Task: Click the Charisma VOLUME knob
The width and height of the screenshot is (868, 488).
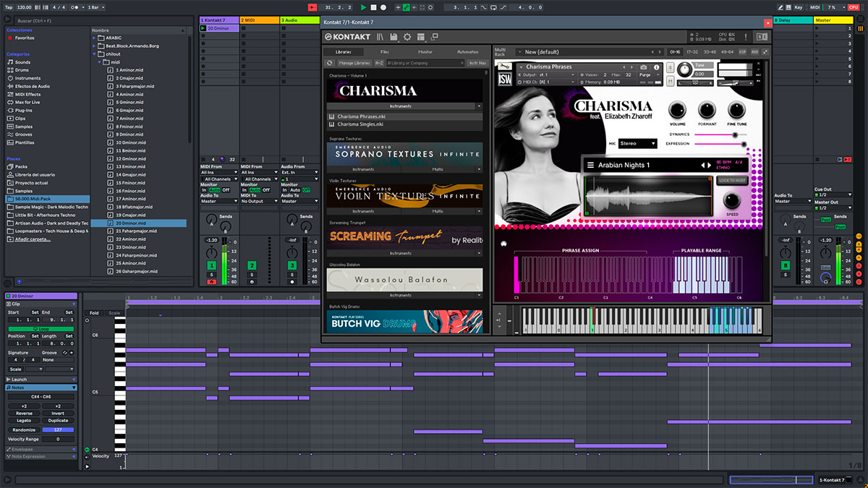Action: click(x=678, y=110)
